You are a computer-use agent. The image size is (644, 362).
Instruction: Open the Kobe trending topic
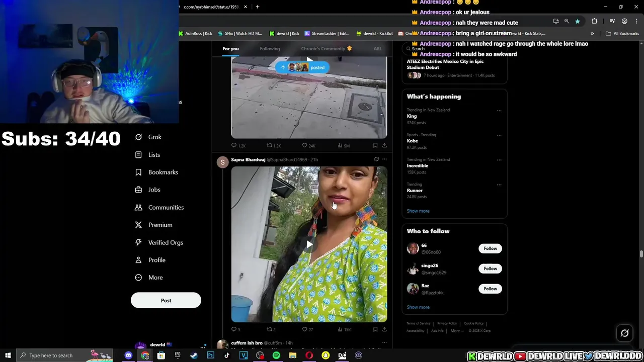tap(412, 141)
